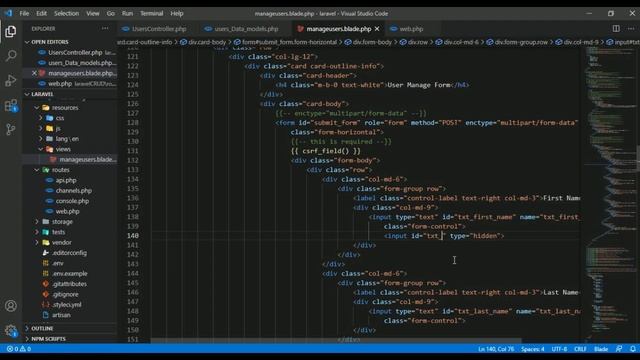This screenshot has width=640, height=360.
Task: Open the Edit menu
Action: click(x=41, y=13)
